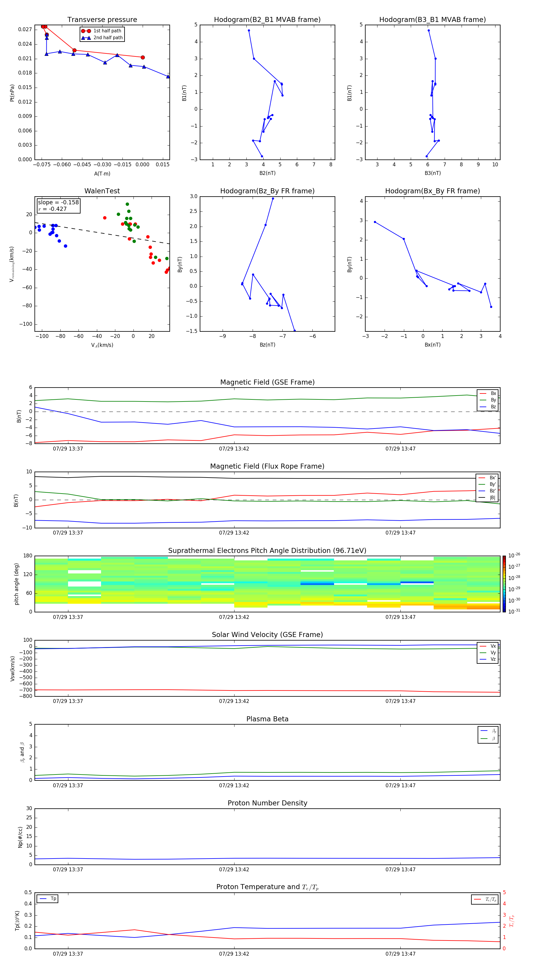535x980 pixels.
Task: Click the 'By' legend entry in GSE magnetic field
Action: coord(488,400)
